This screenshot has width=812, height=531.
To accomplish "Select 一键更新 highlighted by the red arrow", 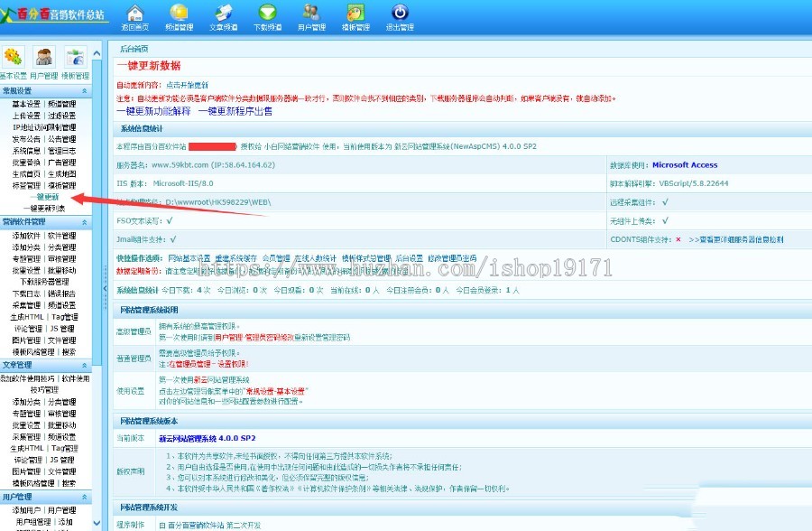I will (x=46, y=198).
